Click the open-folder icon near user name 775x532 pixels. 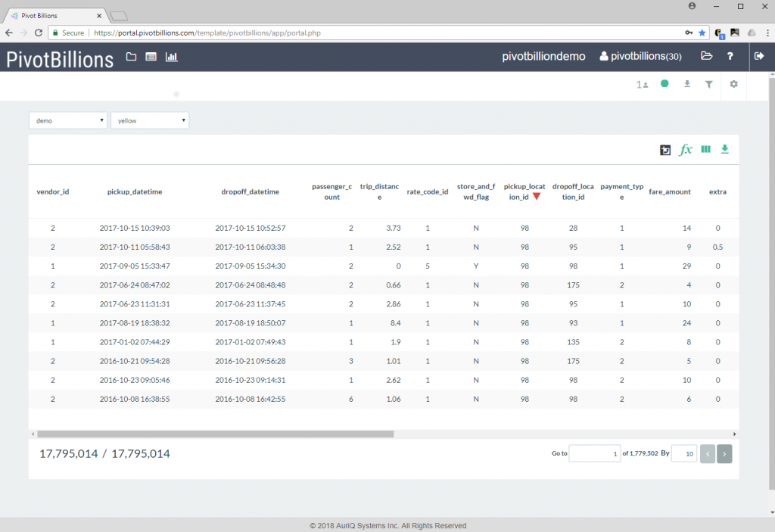pos(707,56)
